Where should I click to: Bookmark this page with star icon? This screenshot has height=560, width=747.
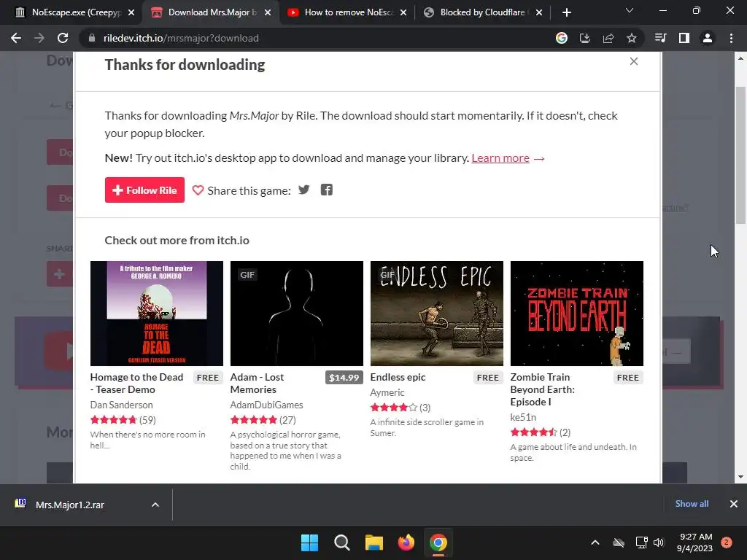coord(631,38)
